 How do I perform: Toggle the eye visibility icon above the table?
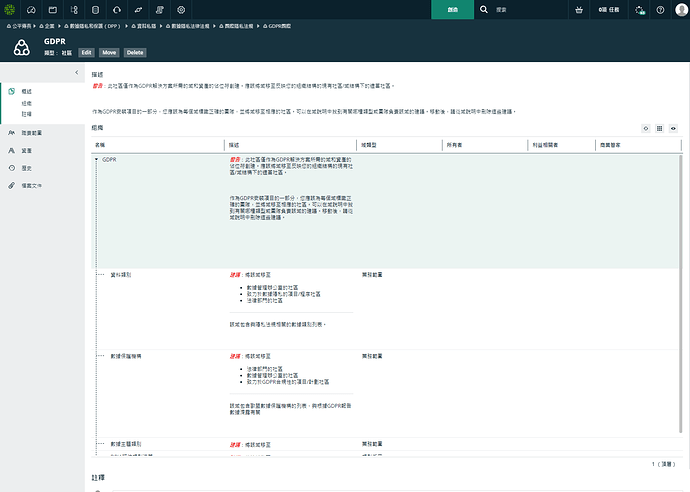tap(673, 129)
